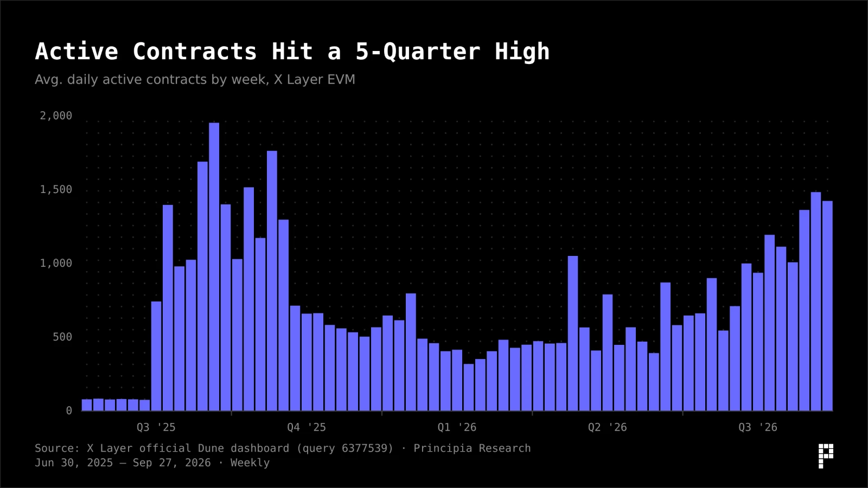The width and height of the screenshot is (868, 488).
Task: Click the date range 'Jun 30, 2025 – Sep 27, 2026'
Action: tap(123, 463)
